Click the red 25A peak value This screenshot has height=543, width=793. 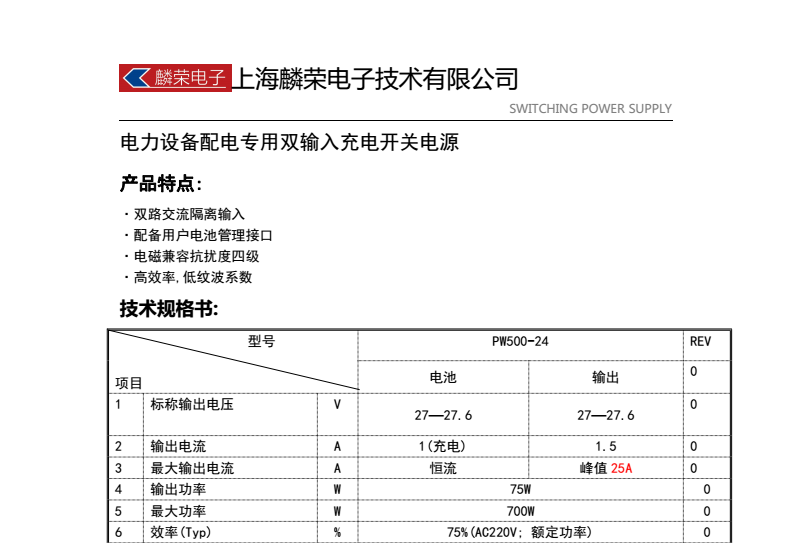click(622, 468)
